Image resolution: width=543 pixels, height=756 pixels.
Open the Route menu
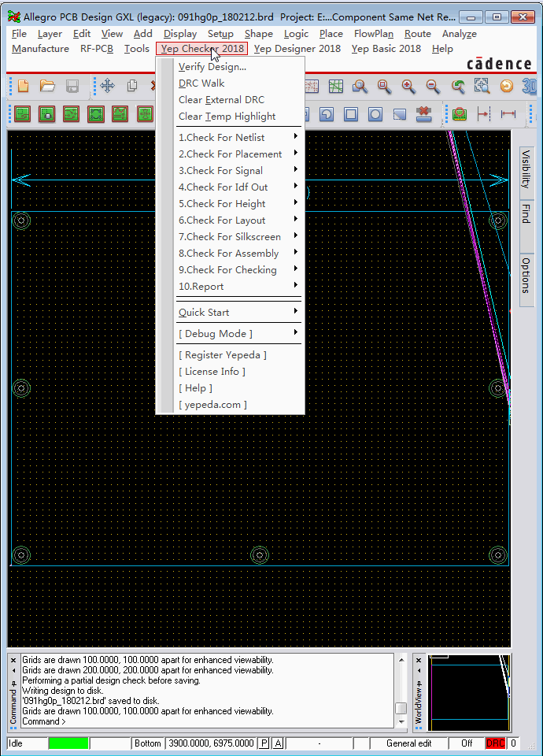(417, 34)
